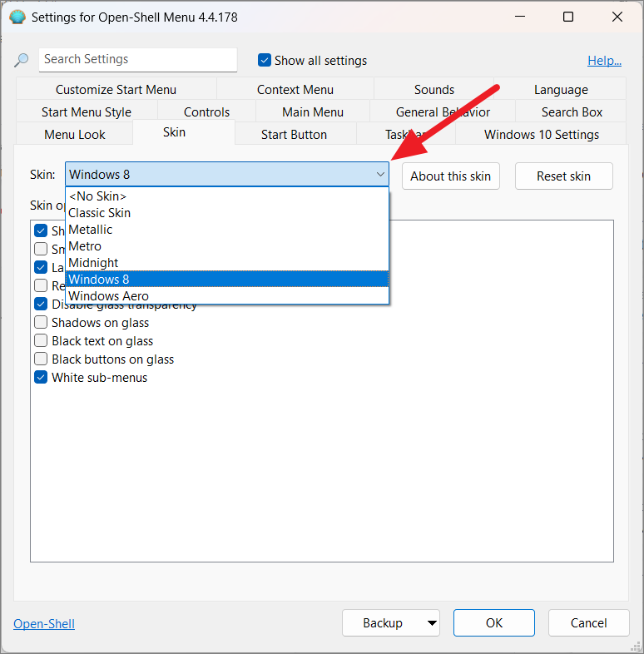
Task: Click into the Search Settings field
Action: (x=137, y=60)
